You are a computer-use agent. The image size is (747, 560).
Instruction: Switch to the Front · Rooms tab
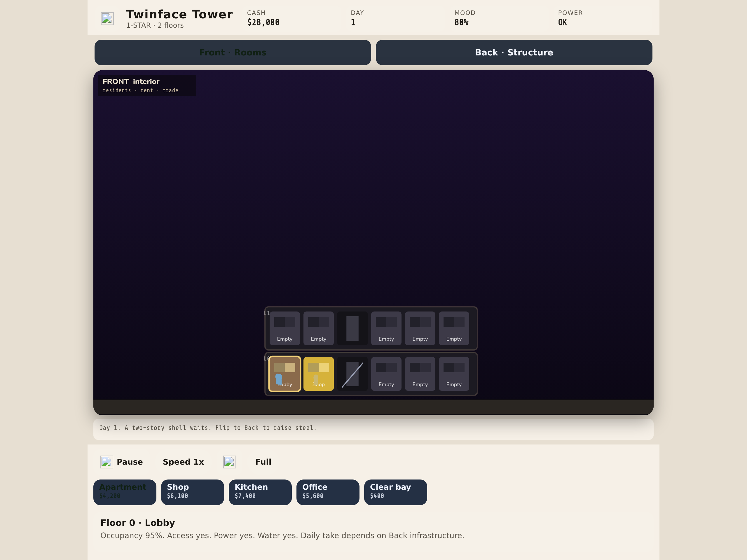point(233,52)
